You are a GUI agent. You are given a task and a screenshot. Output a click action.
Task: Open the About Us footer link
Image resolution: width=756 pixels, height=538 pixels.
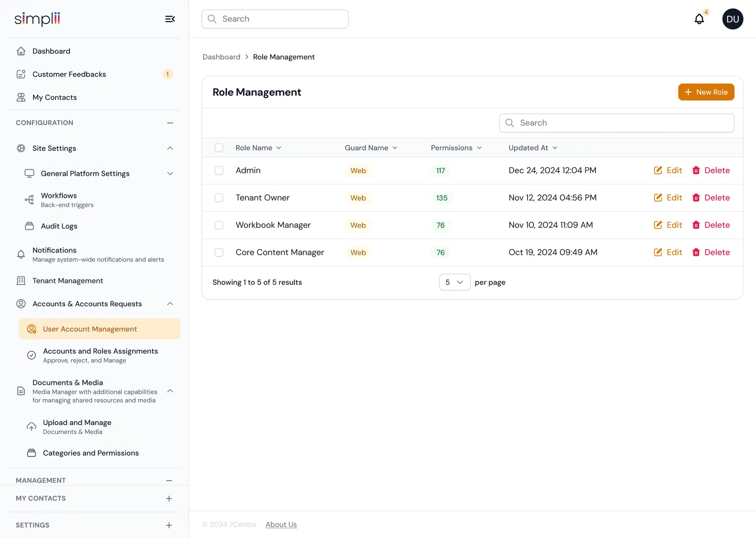[281, 524]
